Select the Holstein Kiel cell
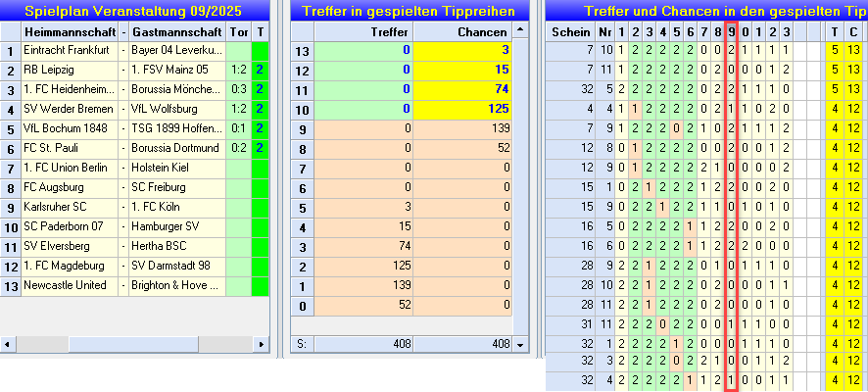The width and height of the screenshot is (868, 392). point(177,169)
